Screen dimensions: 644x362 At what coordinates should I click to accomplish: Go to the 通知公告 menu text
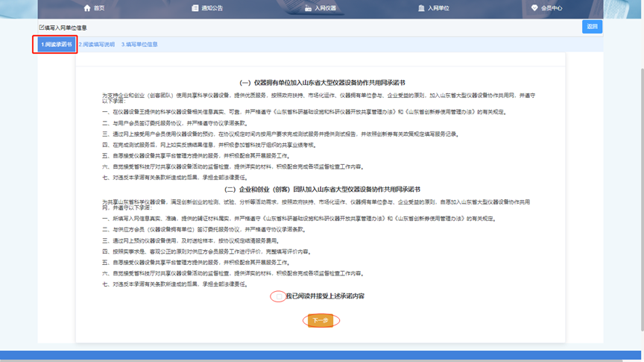click(x=212, y=8)
